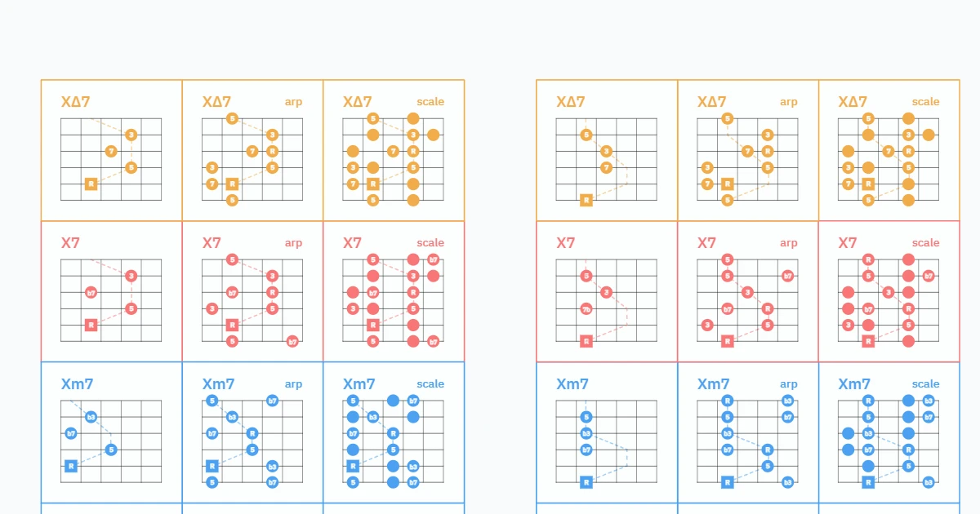
Task: Click root square in left-panel XΔ7 arp diagram
Action: coord(232,184)
